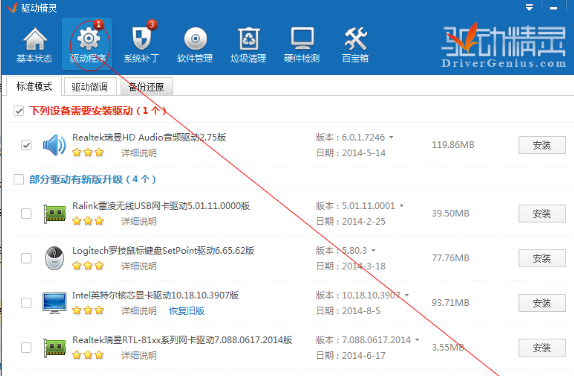Click driver name Realtek瑞昱HD Audio音频驱动2.75版
Viewport: 574px width, 376px height.
(x=149, y=137)
